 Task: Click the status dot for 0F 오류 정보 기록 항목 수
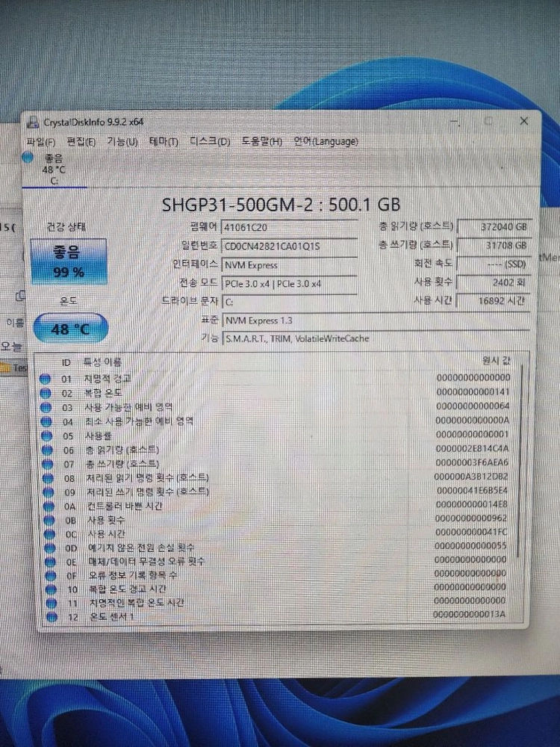coord(51,576)
